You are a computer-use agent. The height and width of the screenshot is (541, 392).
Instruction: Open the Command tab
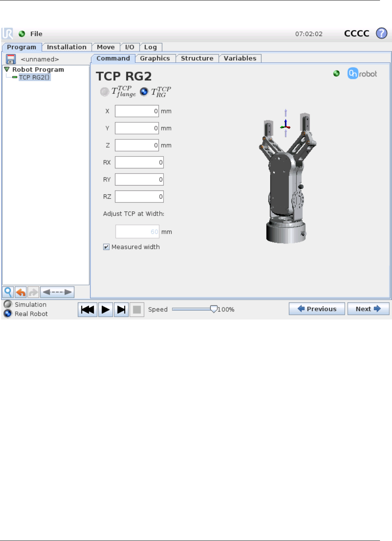pos(113,58)
